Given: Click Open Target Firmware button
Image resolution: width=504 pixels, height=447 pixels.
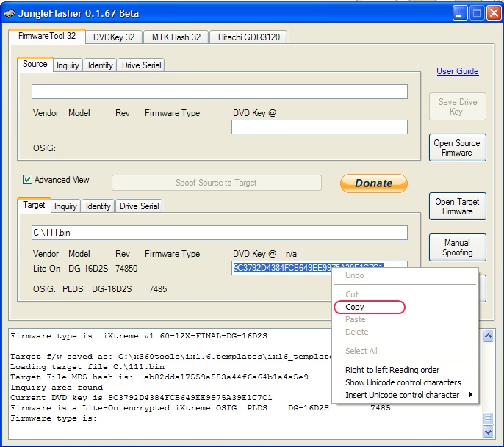Looking at the screenshot, I should [458, 206].
